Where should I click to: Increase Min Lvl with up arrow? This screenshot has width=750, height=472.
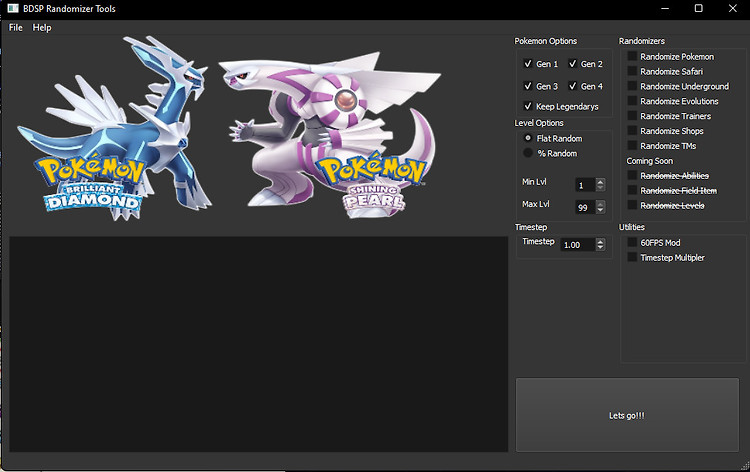[x=601, y=182]
